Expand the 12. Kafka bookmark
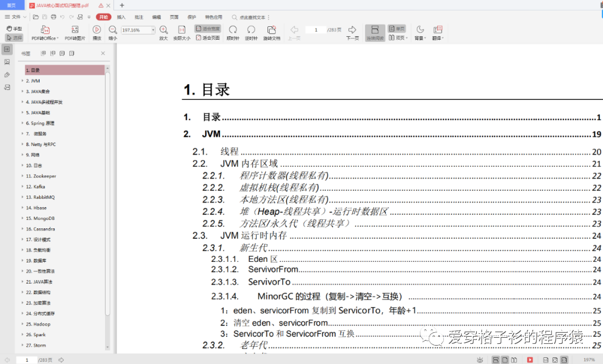This screenshot has width=603, height=364. [x=22, y=186]
